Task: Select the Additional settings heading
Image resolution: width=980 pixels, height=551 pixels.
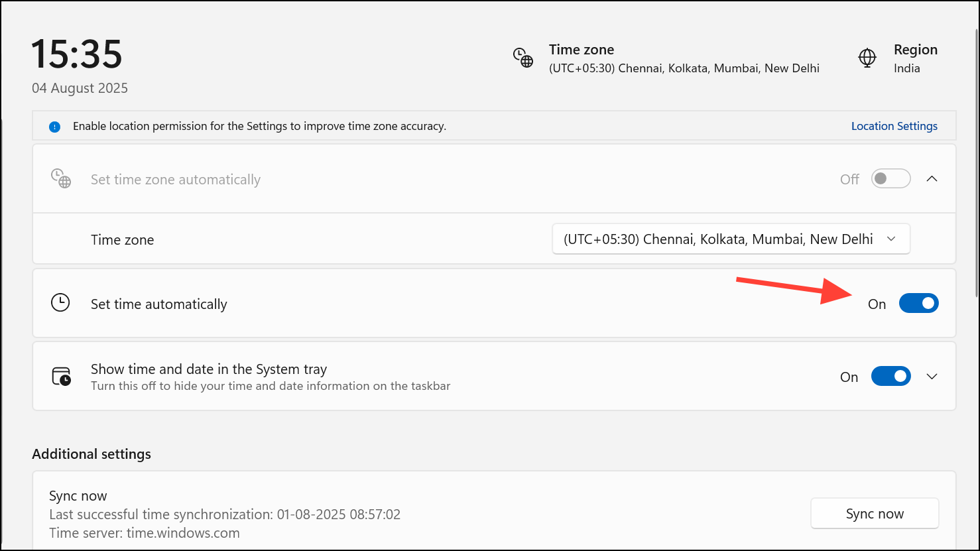Action: click(x=92, y=454)
